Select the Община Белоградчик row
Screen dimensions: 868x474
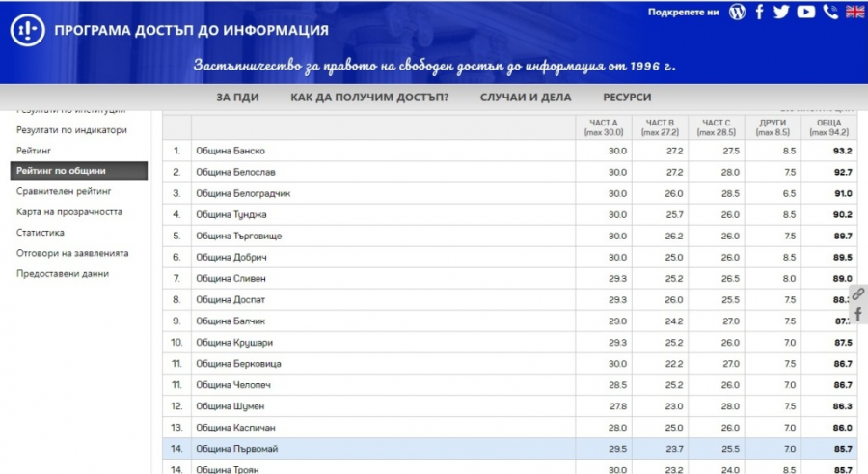pos(510,193)
